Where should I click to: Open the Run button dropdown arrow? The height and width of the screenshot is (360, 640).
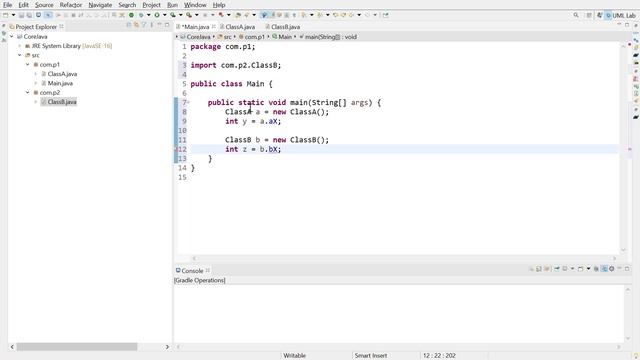pos(164,15)
